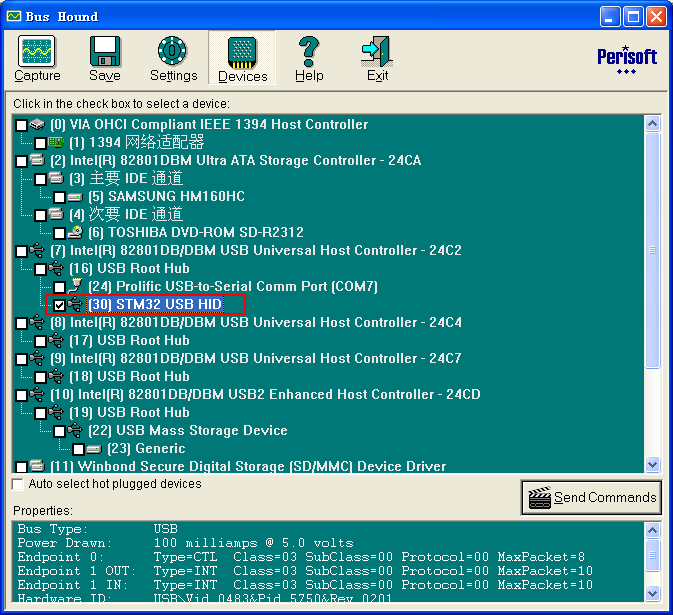Image resolution: width=673 pixels, height=615 pixels.
Task: Check the Prolific USB-to-Serial Comm Port box
Action: coord(59,287)
